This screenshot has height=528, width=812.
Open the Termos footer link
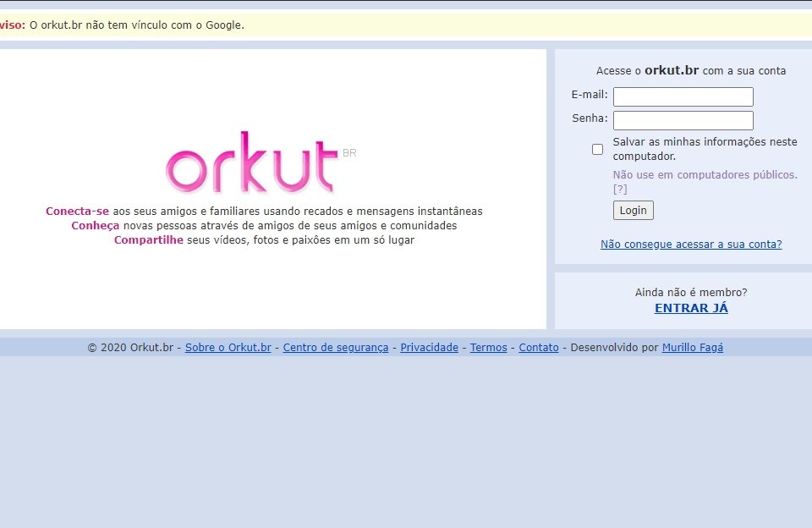tap(488, 347)
